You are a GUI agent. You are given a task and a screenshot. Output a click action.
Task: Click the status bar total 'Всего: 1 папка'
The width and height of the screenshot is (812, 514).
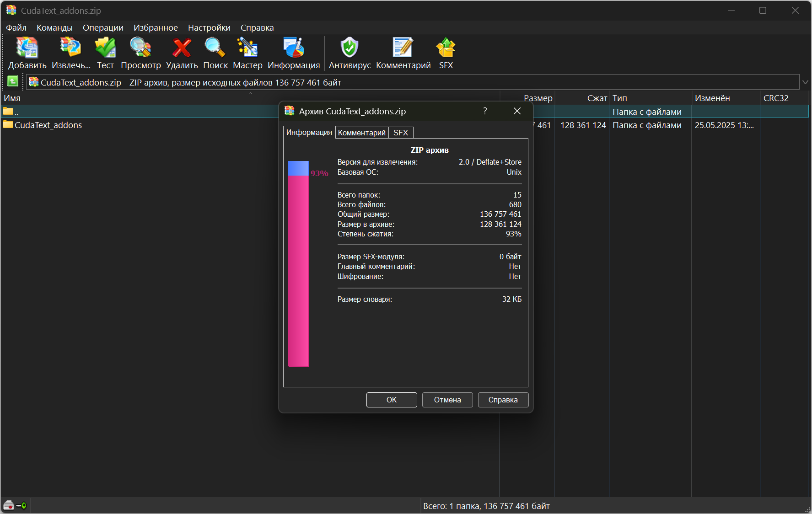tap(486, 506)
